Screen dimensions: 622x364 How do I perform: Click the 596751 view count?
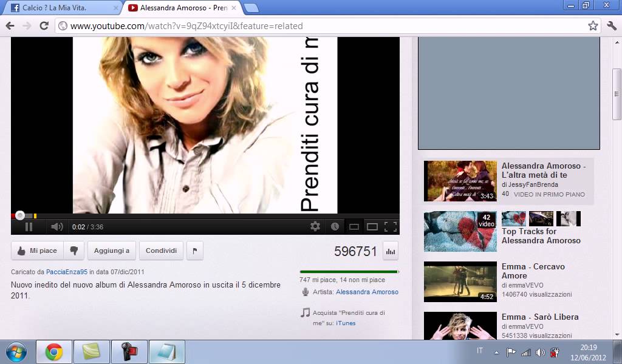pos(355,251)
